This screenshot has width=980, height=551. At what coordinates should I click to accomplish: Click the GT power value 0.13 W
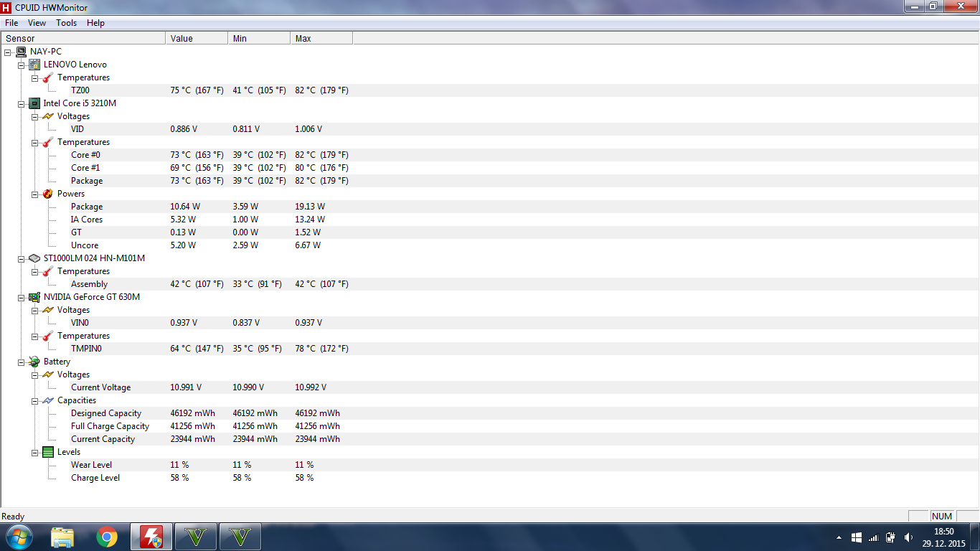tap(183, 232)
